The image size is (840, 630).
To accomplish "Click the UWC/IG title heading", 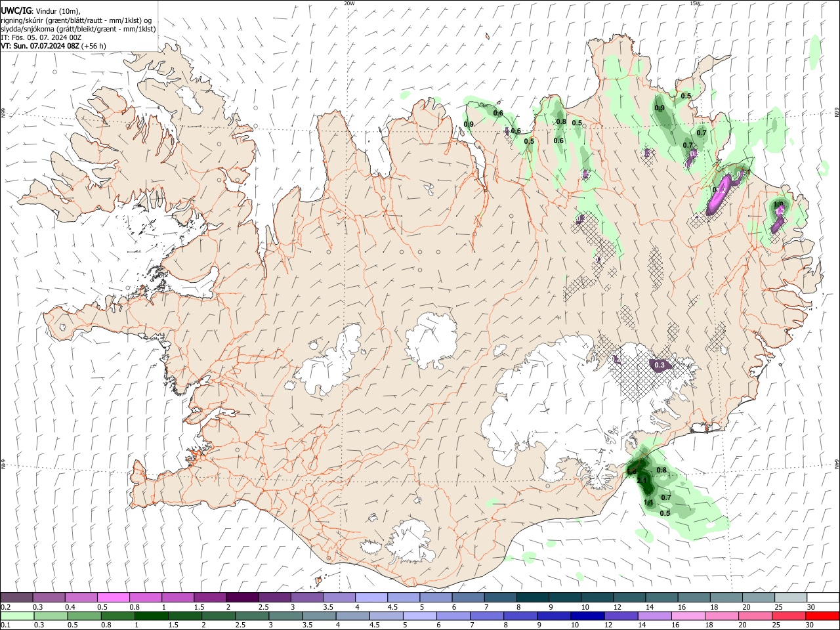I will pyautogui.click(x=16, y=10).
